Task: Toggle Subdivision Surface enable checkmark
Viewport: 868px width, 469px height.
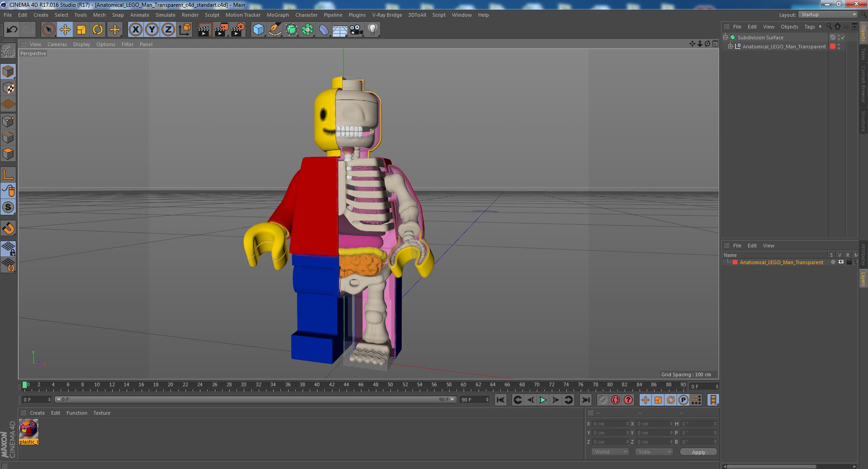Action: click(x=843, y=38)
